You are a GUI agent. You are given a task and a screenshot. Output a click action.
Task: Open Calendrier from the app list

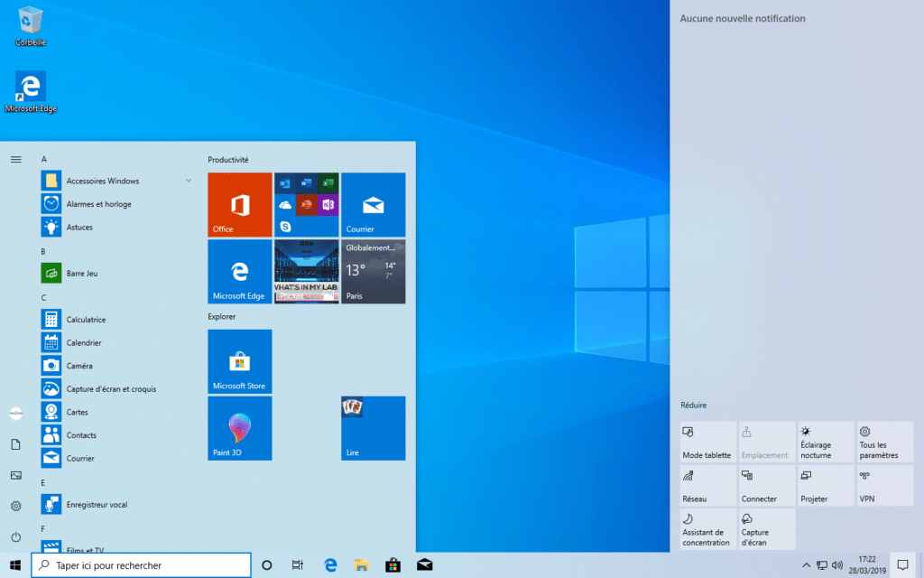[x=116, y=342]
